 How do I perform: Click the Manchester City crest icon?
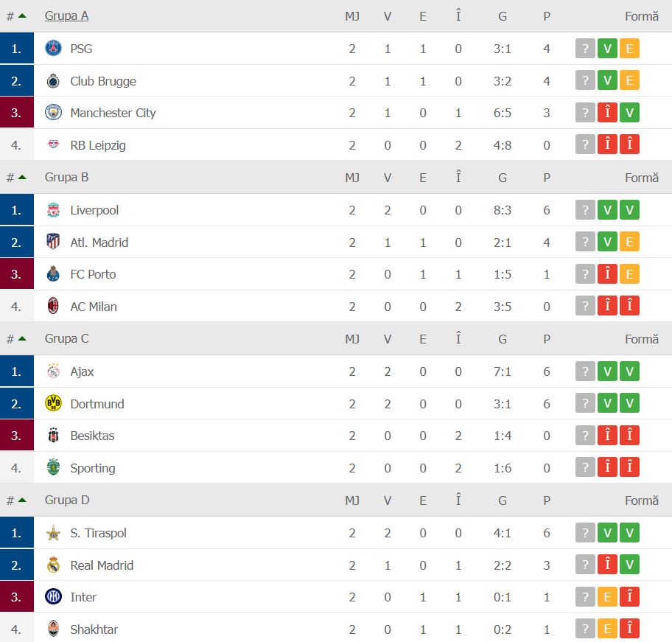[53, 113]
